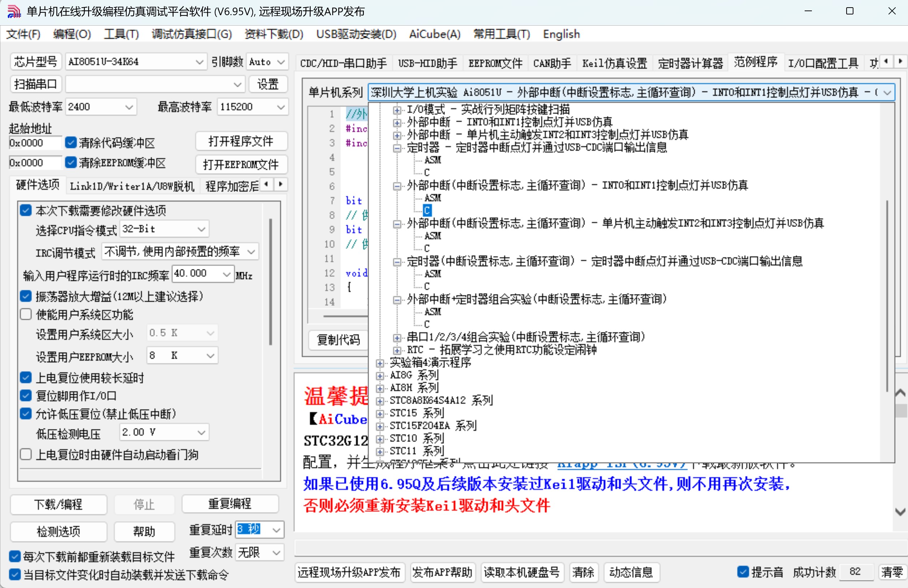Viewport: 908px width, 588px height.
Task: Expand I/O模式 实战行列矩阵按键扫描 node
Action: click(x=397, y=110)
